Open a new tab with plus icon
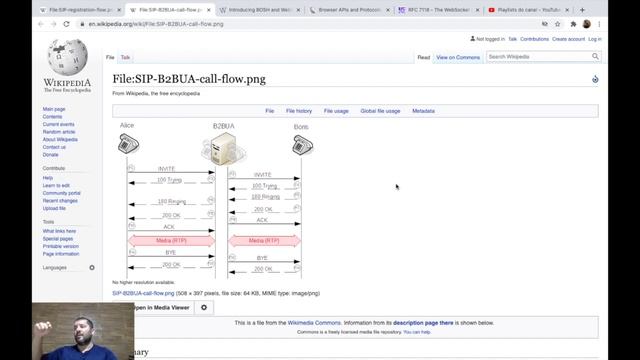The image size is (640, 360). 582,10
